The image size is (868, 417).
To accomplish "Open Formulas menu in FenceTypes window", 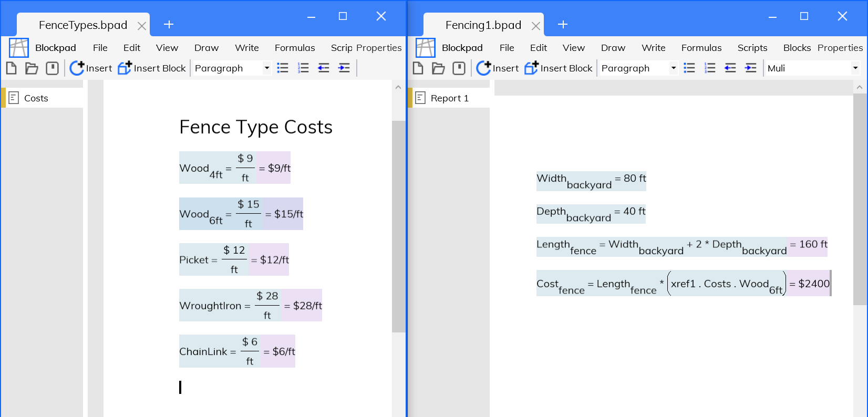I will (x=295, y=48).
